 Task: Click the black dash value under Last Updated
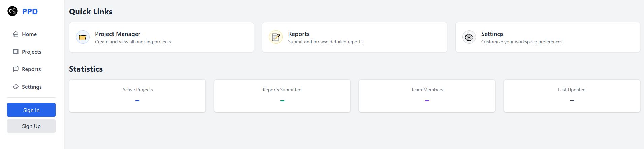tap(572, 101)
